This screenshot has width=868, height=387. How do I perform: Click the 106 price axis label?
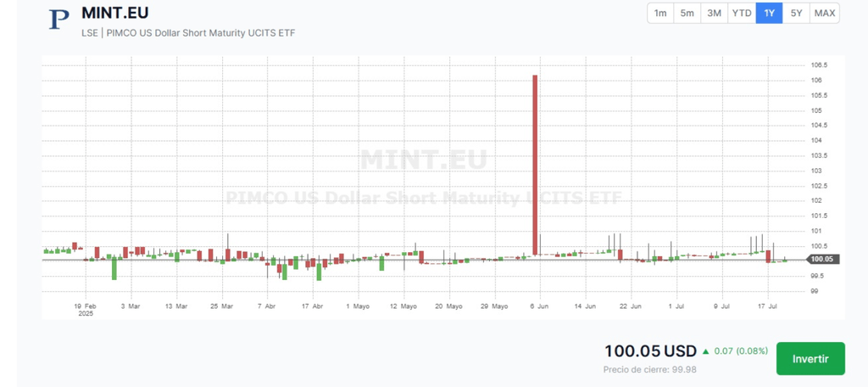(x=817, y=81)
